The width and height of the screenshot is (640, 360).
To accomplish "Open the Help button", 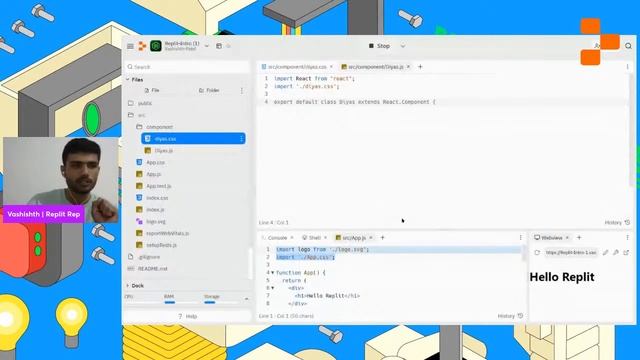I will coord(188,316).
